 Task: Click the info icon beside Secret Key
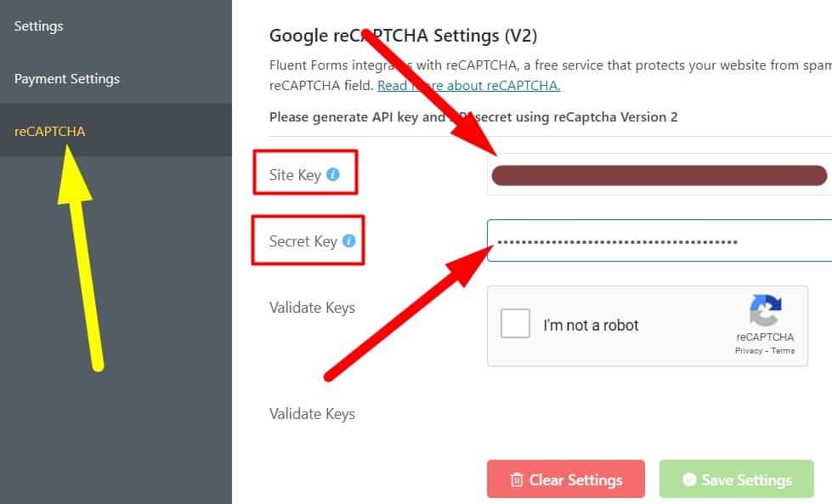pos(348,241)
